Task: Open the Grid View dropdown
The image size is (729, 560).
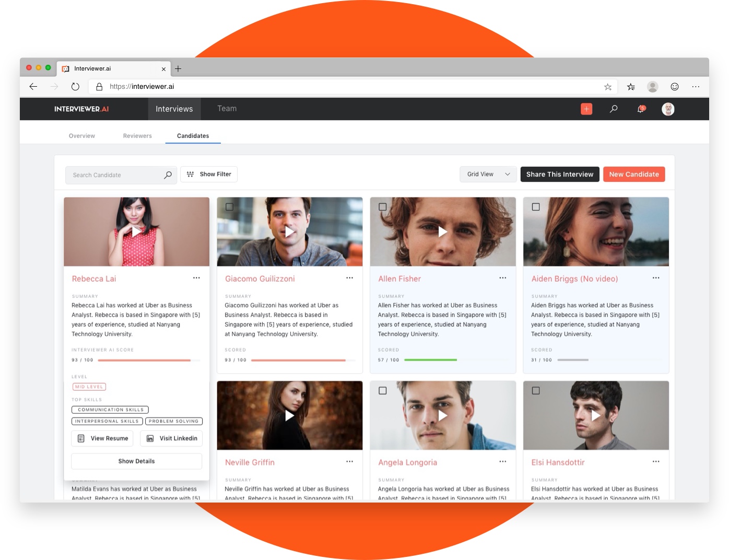Action: [x=487, y=174]
